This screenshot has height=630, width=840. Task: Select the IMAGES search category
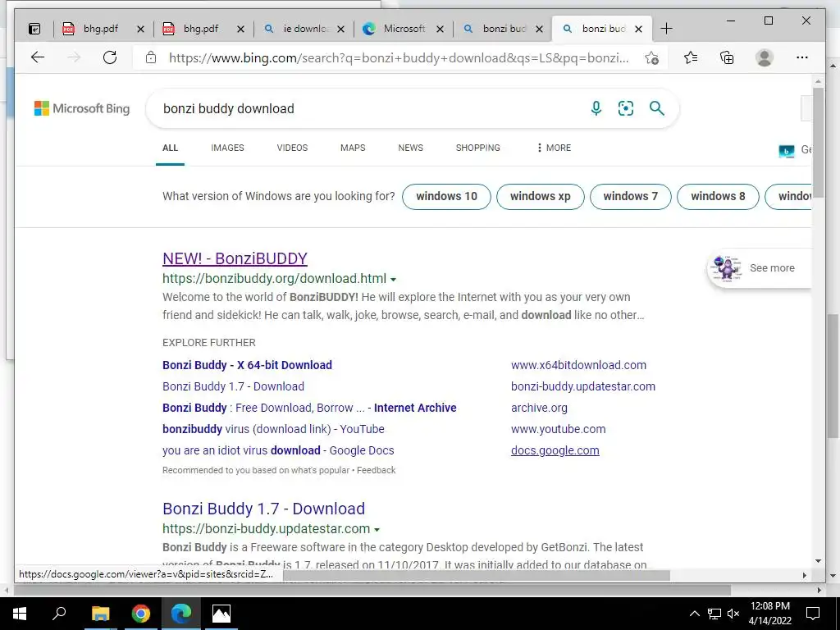[227, 148]
